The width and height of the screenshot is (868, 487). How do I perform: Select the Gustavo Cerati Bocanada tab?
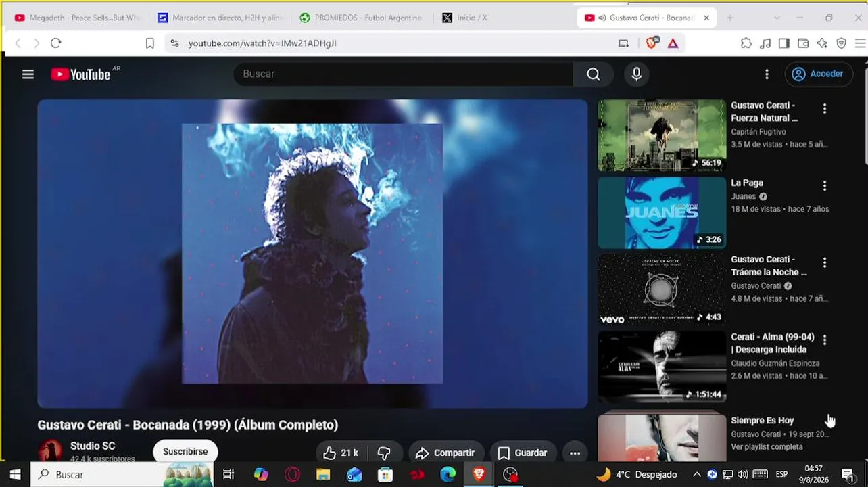pos(646,18)
